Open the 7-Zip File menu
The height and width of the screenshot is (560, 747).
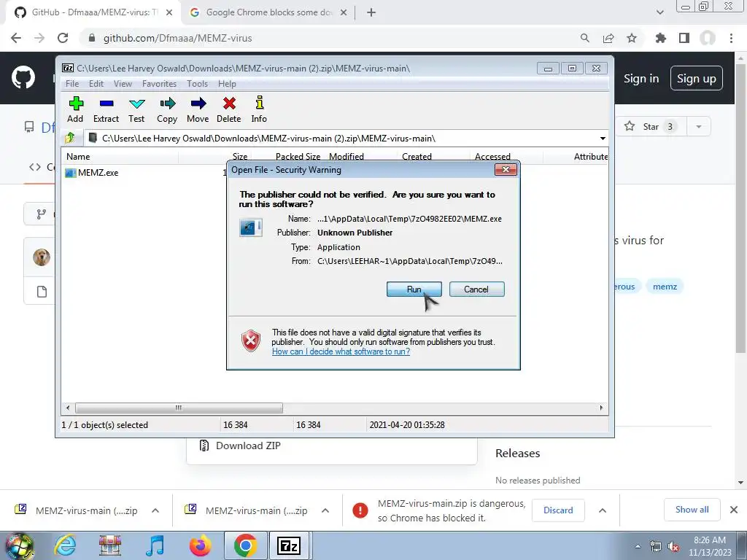pos(72,84)
